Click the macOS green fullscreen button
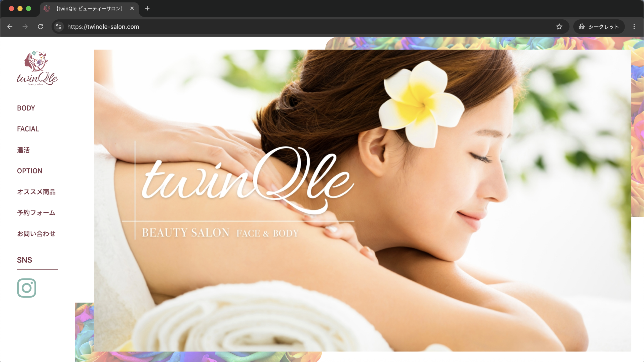 [x=29, y=9]
